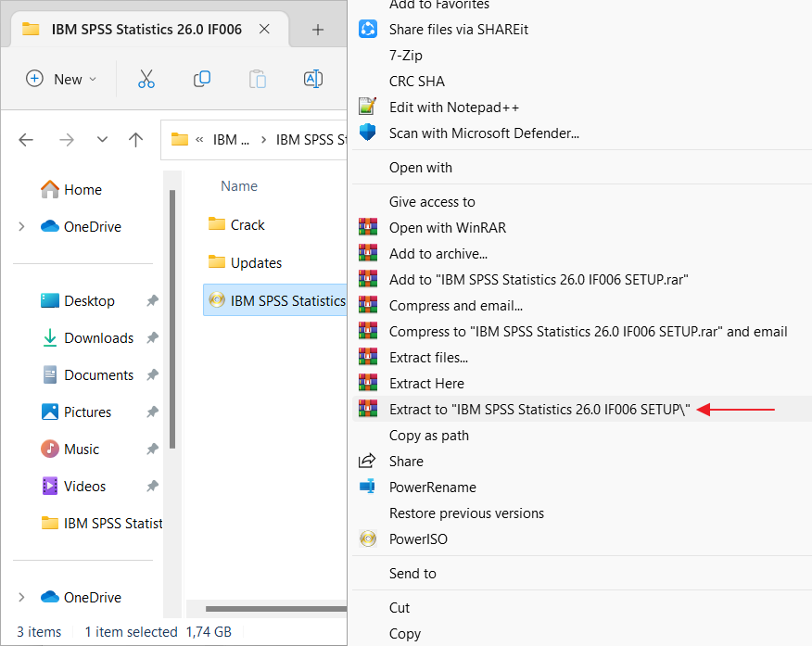Click the Copy toolbar icon
Image resolution: width=812 pixels, height=646 pixels.
(202, 79)
